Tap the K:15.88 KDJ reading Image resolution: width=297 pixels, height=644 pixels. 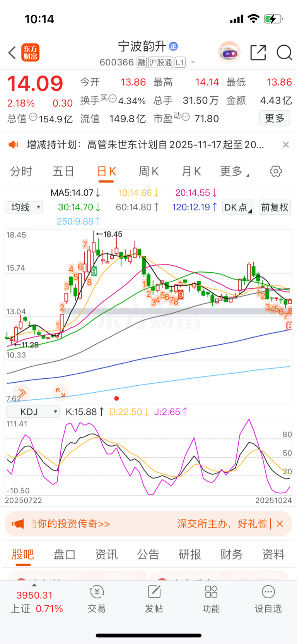point(85,412)
